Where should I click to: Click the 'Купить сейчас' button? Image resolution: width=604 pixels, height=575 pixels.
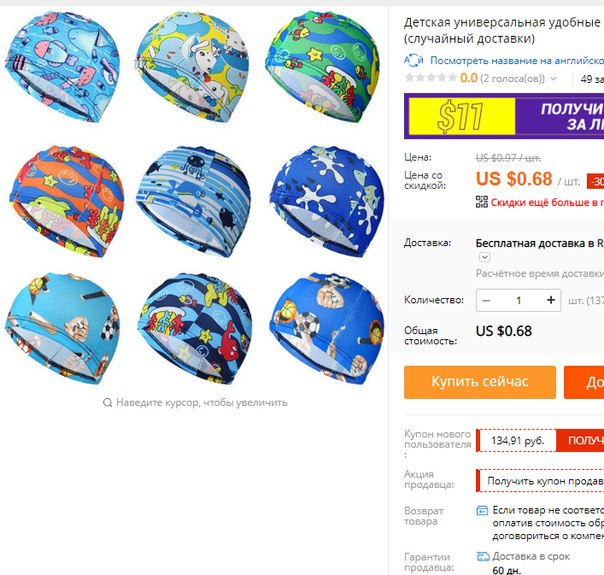click(480, 382)
